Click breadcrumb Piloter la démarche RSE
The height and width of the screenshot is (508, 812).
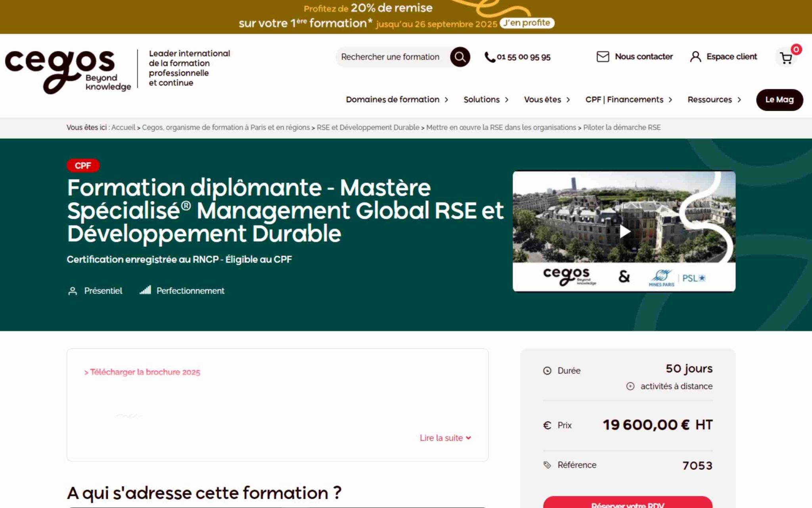click(x=622, y=127)
